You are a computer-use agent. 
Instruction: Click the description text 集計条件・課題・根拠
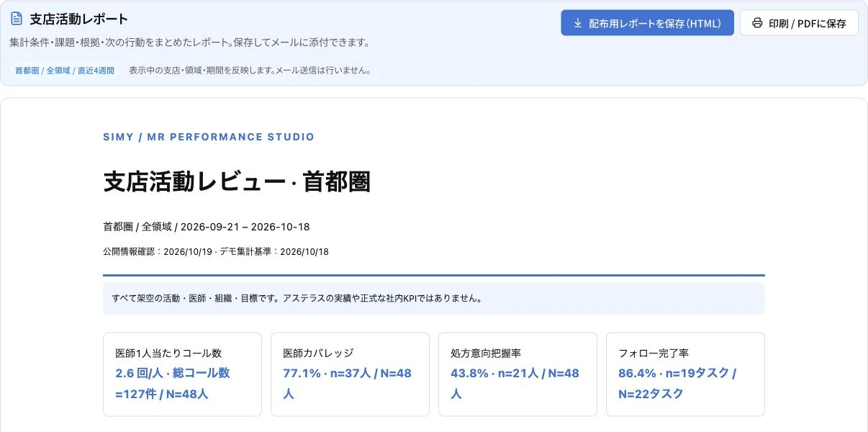pyautogui.click(x=189, y=42)
